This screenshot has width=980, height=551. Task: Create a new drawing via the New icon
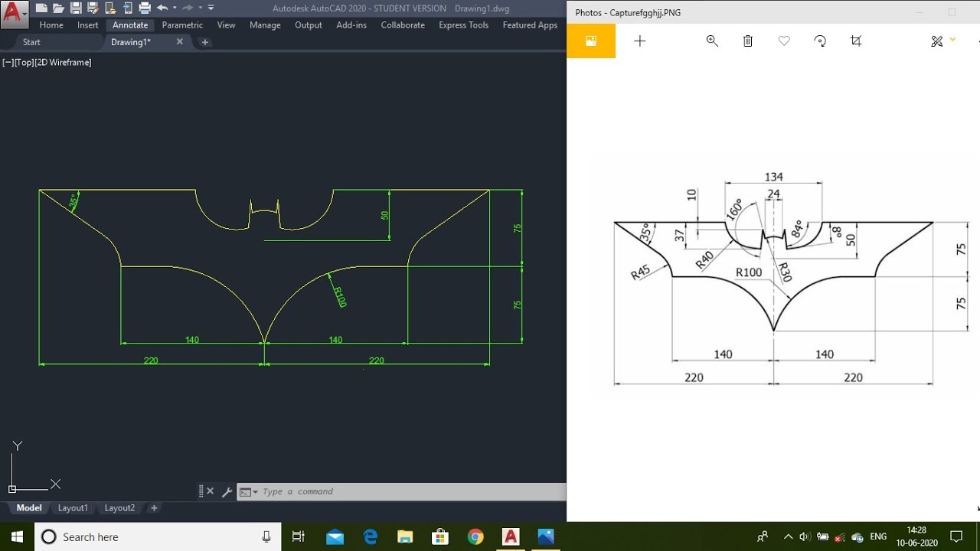pos(41,8)
